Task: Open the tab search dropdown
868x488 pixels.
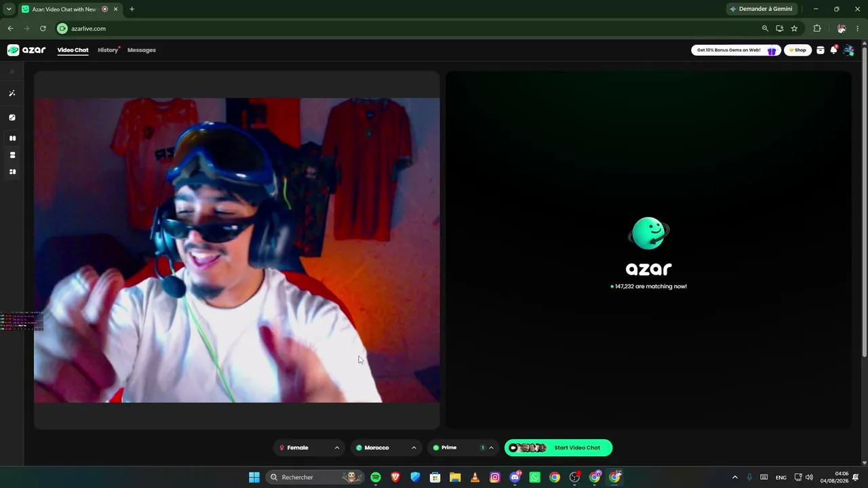Action: (x=9, y=9)
